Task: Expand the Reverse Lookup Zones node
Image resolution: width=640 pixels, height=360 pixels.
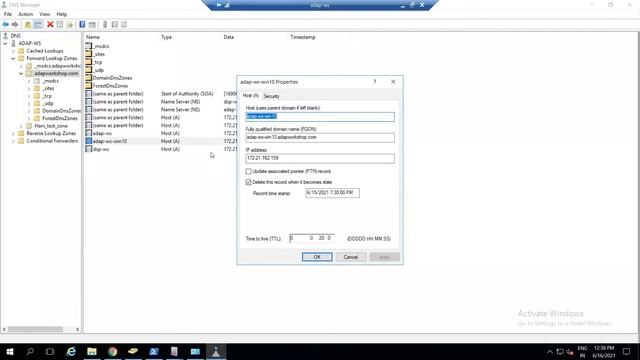Action: [13, 133]
